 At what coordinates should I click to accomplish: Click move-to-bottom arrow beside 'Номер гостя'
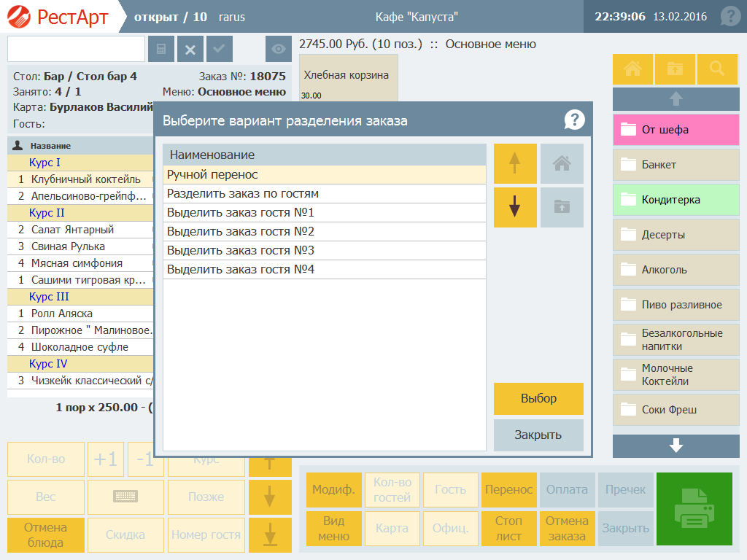pyautogui.click(x=270, y=534)
